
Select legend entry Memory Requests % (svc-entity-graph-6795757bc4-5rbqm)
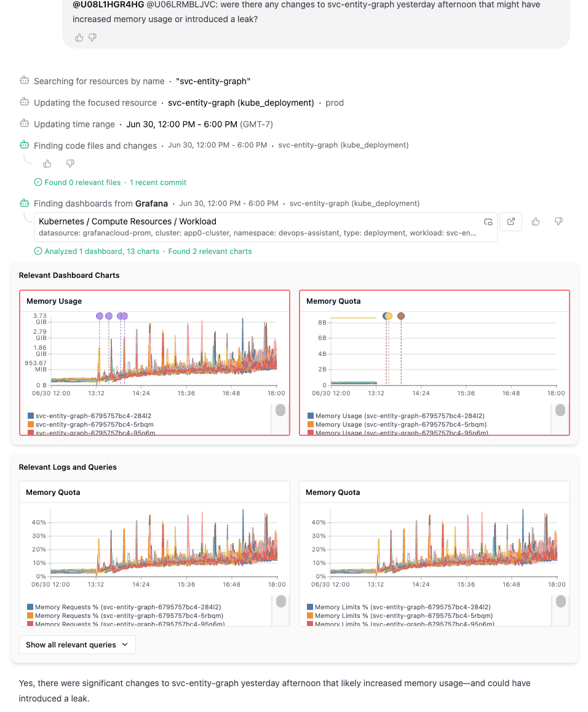pyautogui.click(x=129, y=615)
